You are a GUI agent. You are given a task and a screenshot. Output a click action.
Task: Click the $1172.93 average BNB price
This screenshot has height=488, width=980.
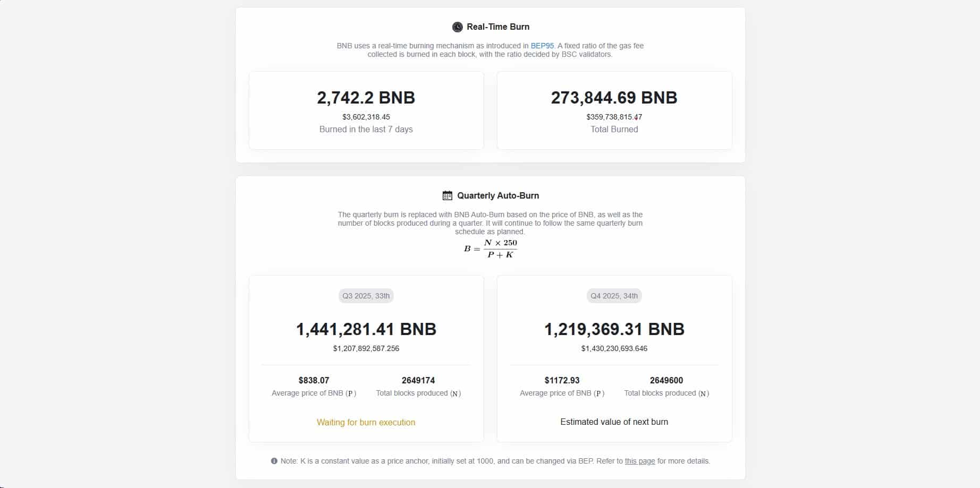point(562,380)
